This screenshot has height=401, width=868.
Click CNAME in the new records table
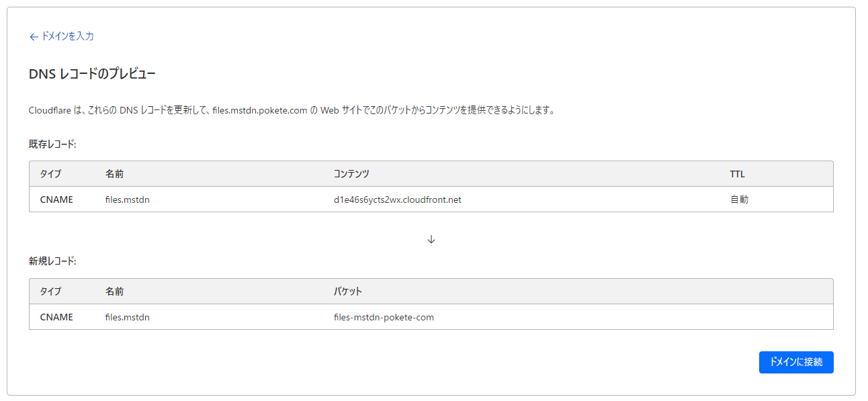coord(56,317)
